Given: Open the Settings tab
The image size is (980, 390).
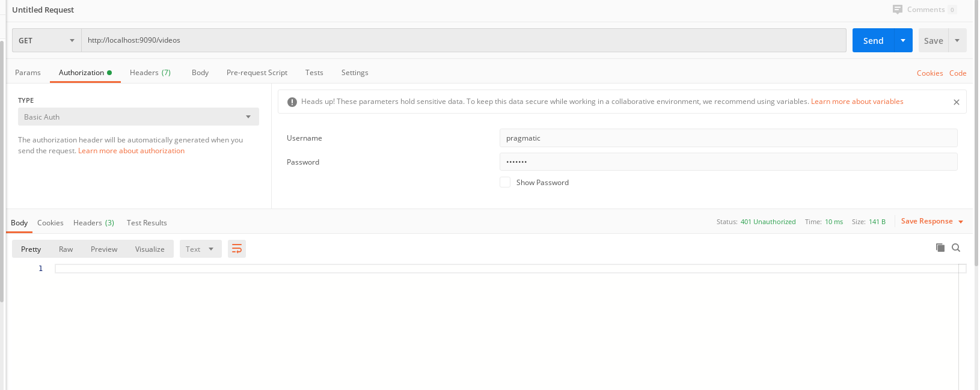Looking at the screenshot, I should 355,73.
